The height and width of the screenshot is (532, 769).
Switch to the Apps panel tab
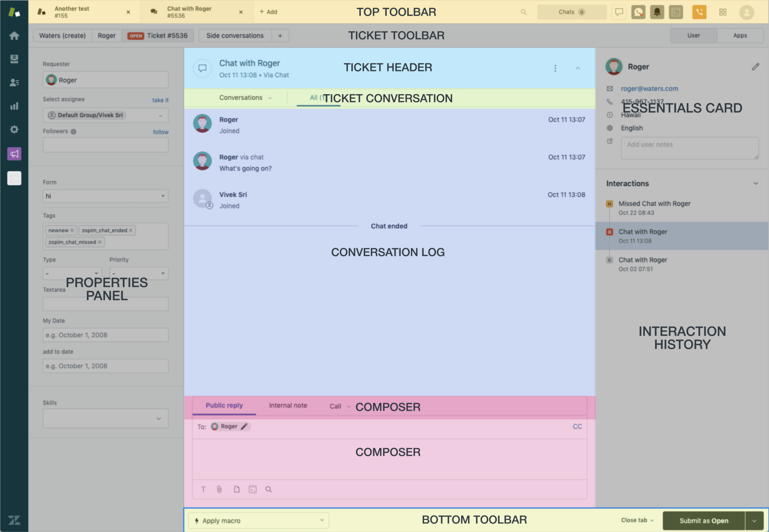click(x=740, y=35)
